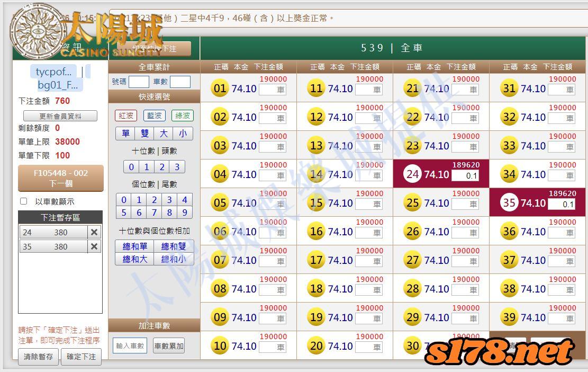This screenshot has width=588, height=372.
Task: Click the selected white ball 35
Action: (x=509, y=203)
